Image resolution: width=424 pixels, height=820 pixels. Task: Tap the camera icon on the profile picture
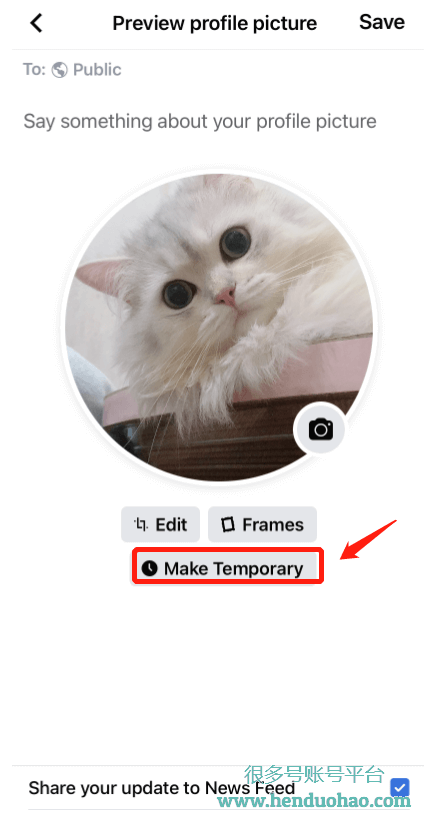pyautogui.click(x=320, y=430)
